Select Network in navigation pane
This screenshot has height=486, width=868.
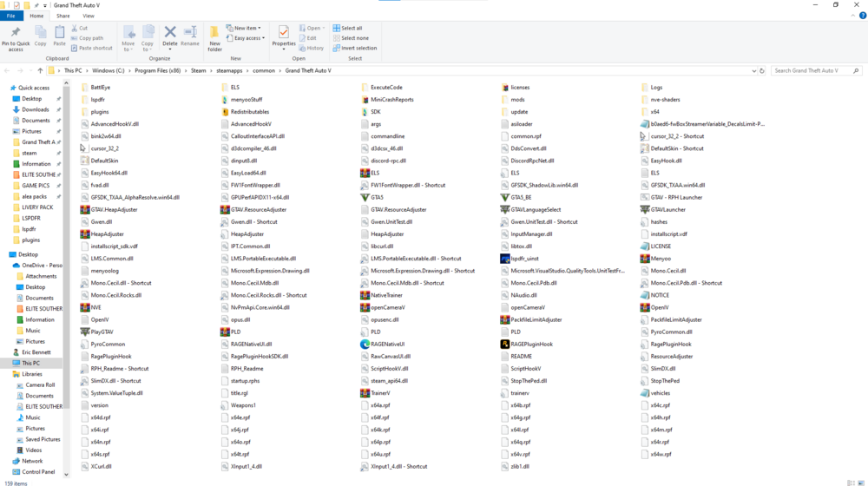tap(32, 461)
